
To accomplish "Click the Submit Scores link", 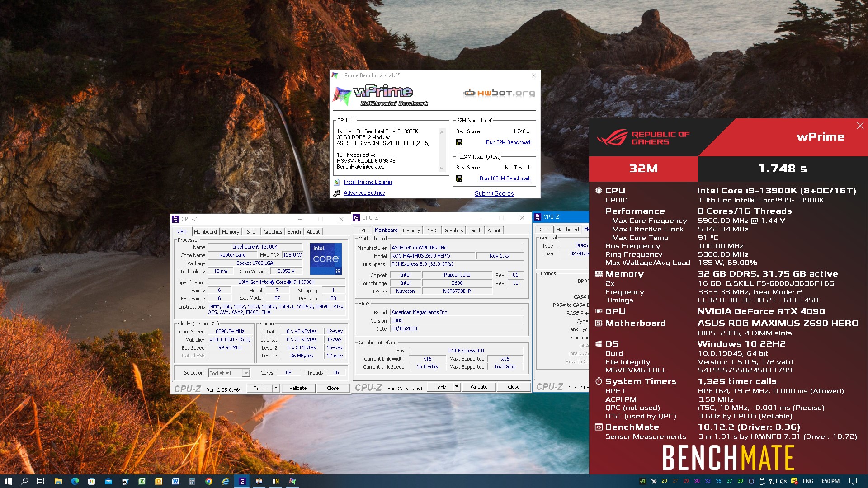I will [494, 193].
